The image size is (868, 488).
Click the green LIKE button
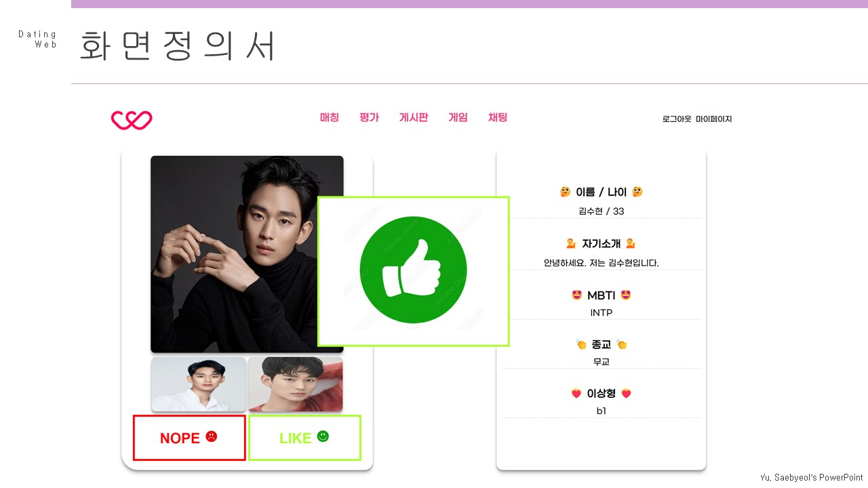tap(304, 438)
